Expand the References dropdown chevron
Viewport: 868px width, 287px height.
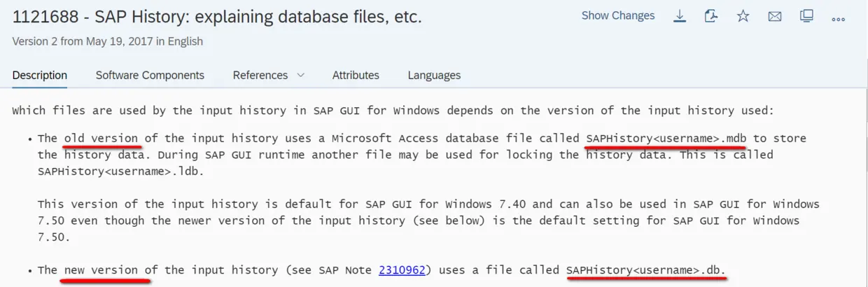click(301, 75)
